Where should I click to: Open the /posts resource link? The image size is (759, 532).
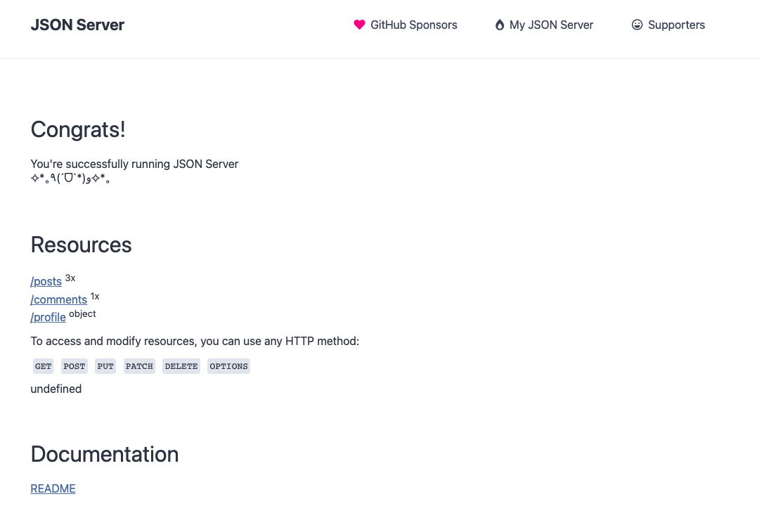coord(46,281)
